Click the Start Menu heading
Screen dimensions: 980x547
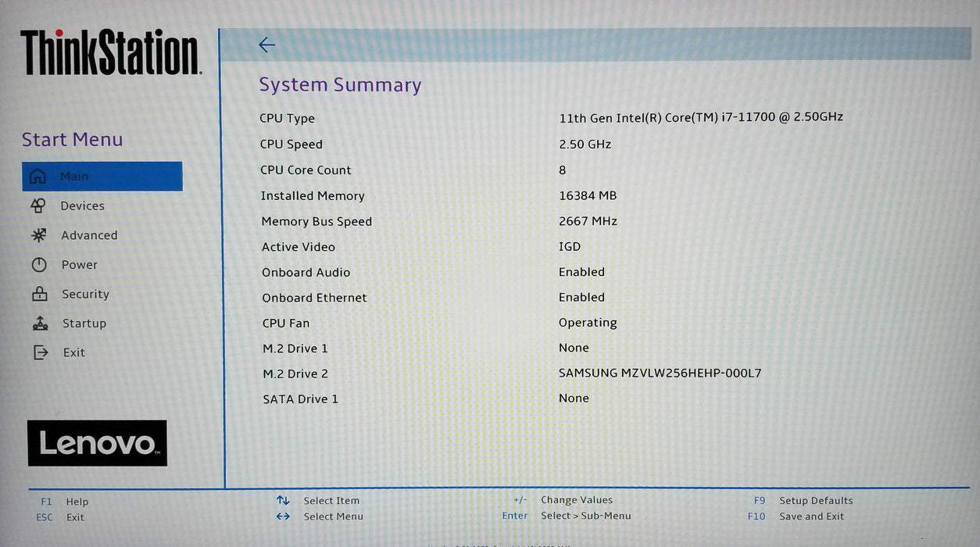click(x=72, y=140)
